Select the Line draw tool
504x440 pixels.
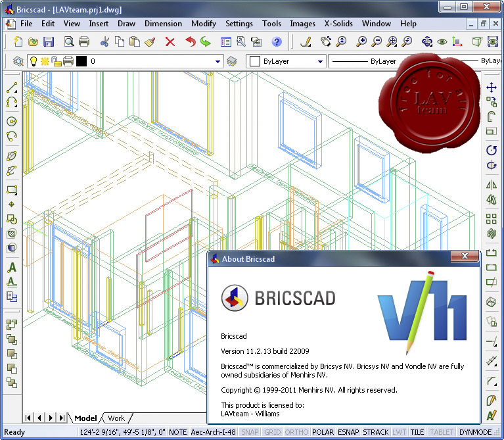(12, 87)
